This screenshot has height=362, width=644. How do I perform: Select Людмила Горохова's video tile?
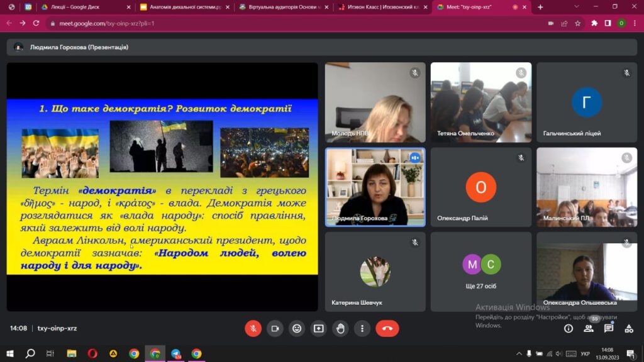point(375,187)
